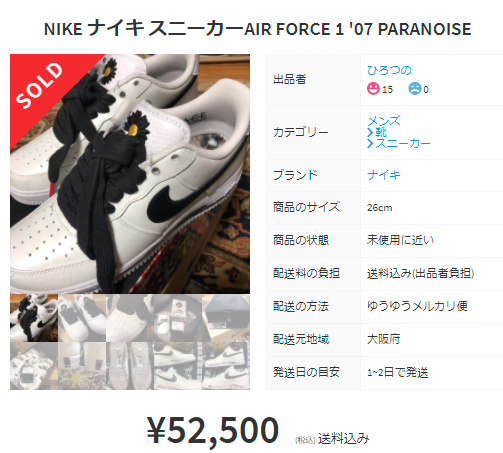Click the main sneaker product photo
Screen dimensions: 503x453
[x=130, y=174]
